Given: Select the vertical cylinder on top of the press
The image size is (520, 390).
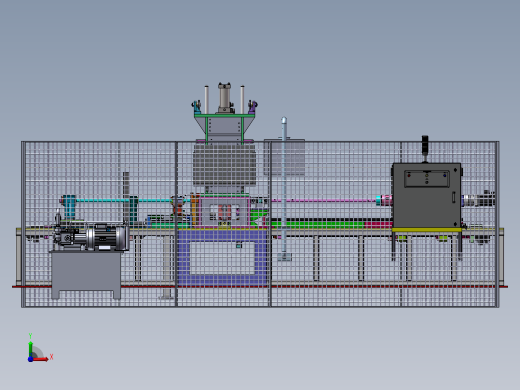Looking at the screenshot, I should (224, 97).
